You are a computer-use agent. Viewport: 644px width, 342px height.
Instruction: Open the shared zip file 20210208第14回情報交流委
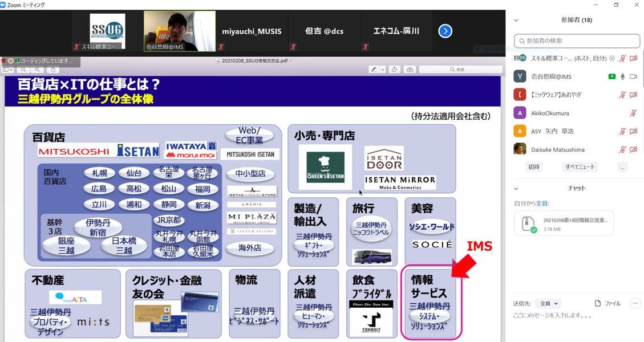coord(564,224)
